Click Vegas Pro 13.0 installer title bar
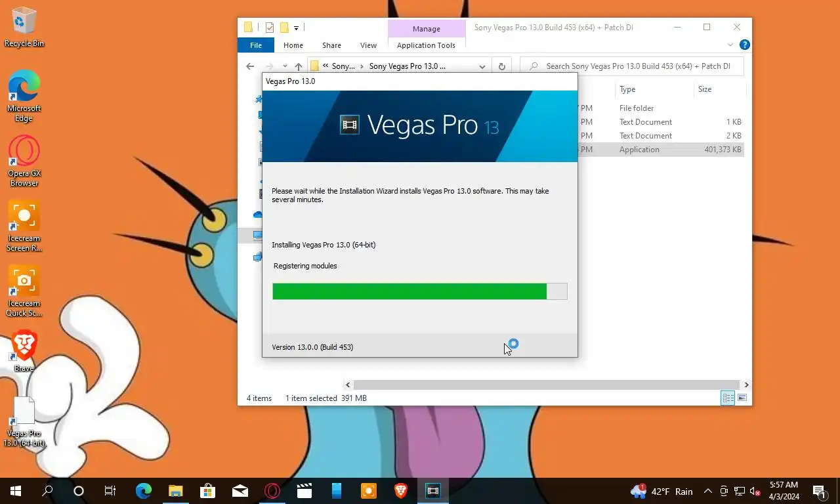Image resolution: width=840 pixels, height=504 pixels. click(420, 81)
